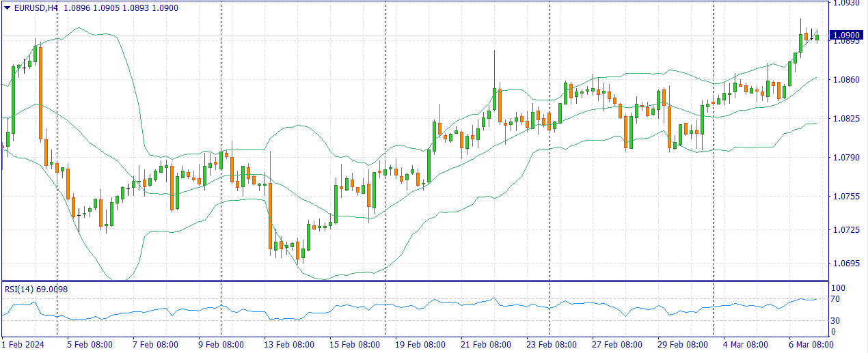This screenshot has height=353, width=868.
Task: Click the 1.0695 price axis label
Action: point(845,264)
